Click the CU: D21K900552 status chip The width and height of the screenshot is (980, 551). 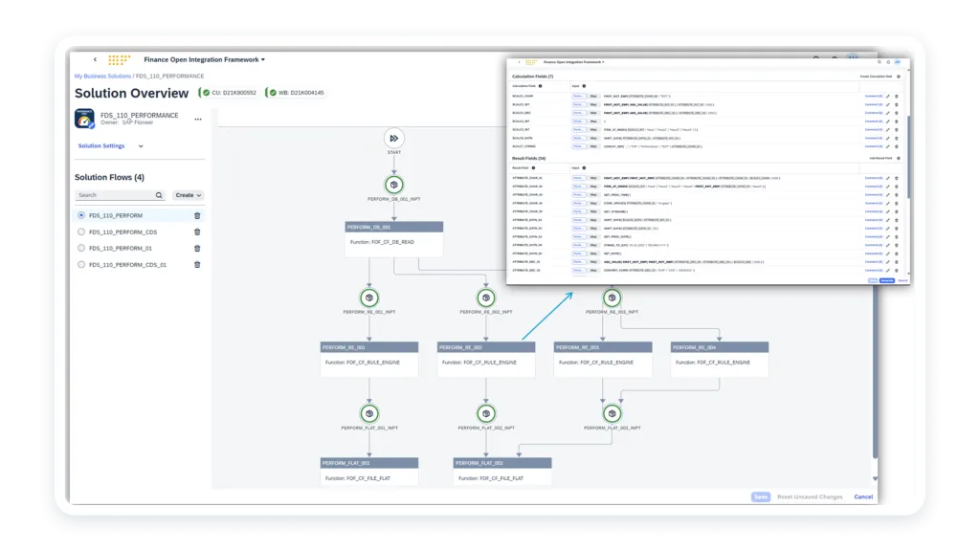pos(229,93)
